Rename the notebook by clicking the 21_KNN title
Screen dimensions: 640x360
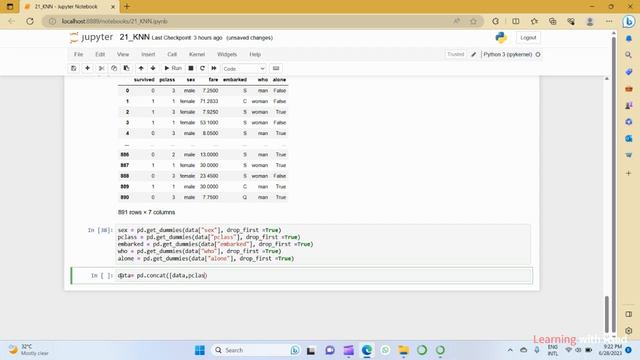(134, 37)
